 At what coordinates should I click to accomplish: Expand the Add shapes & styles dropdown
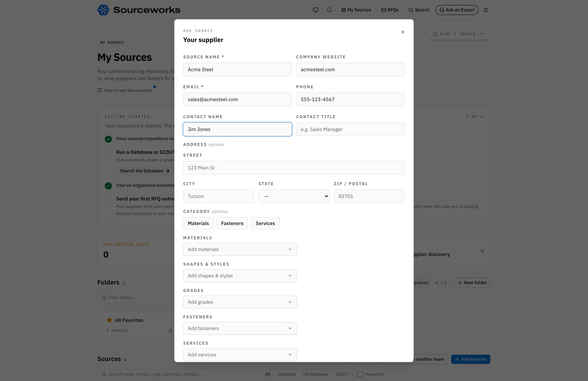click(x=240, y=276)
